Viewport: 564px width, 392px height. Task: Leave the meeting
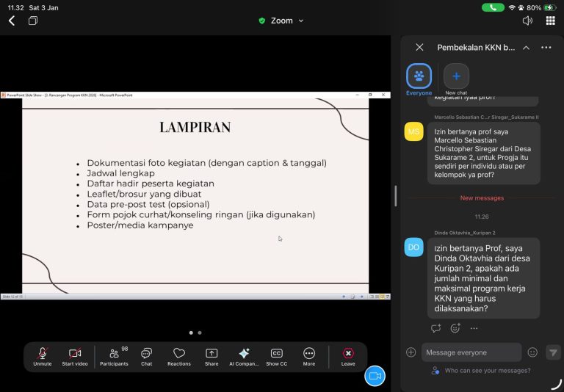(348, 356)
